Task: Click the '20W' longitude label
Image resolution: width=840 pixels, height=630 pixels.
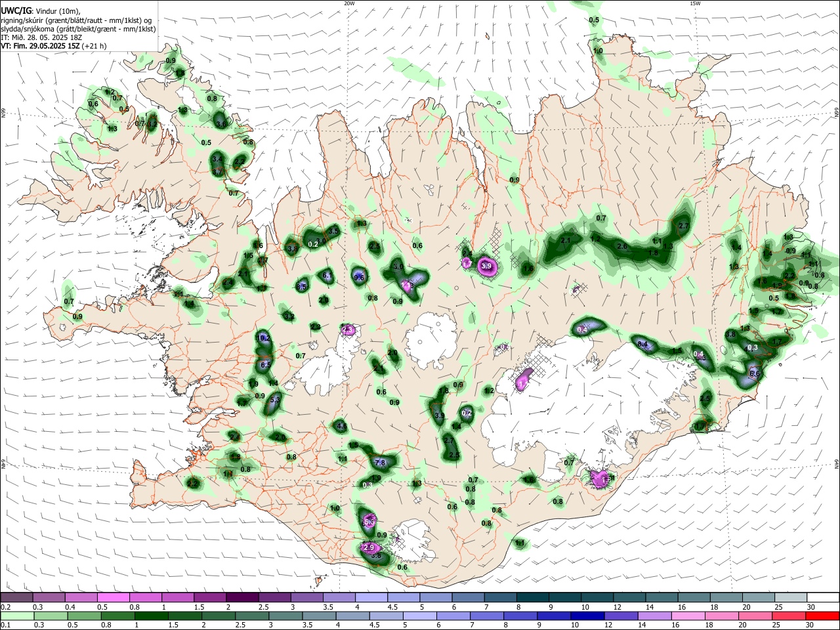Action: coord(349,3)
